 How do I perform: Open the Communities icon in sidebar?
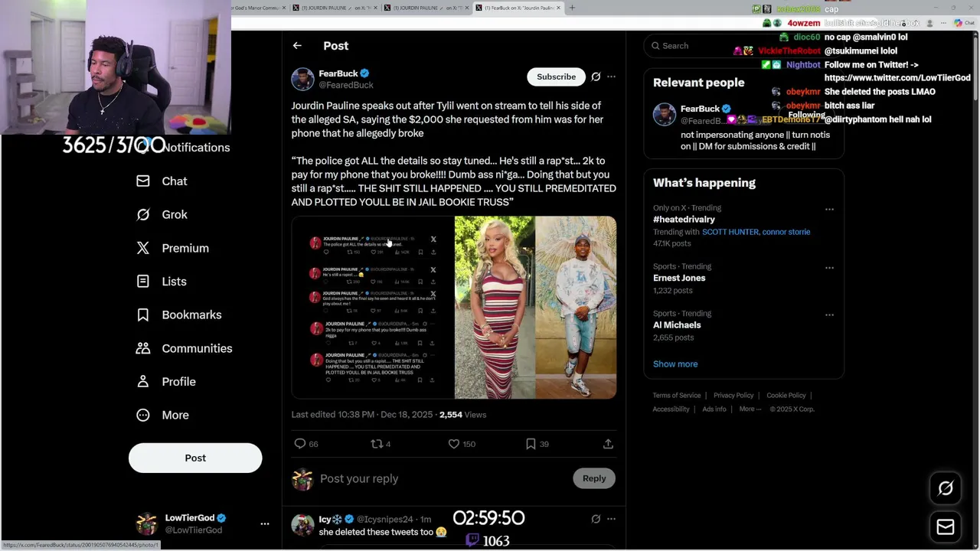(143, 348)
